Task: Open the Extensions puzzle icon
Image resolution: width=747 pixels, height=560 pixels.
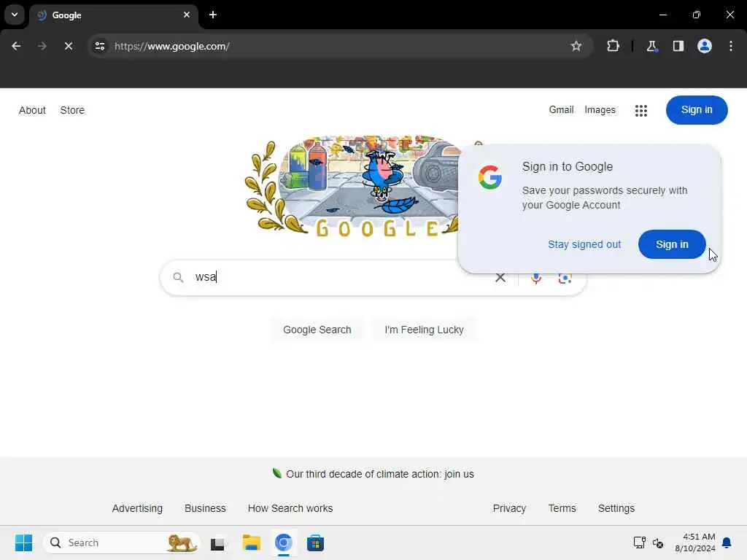Action: click(613, 46)
